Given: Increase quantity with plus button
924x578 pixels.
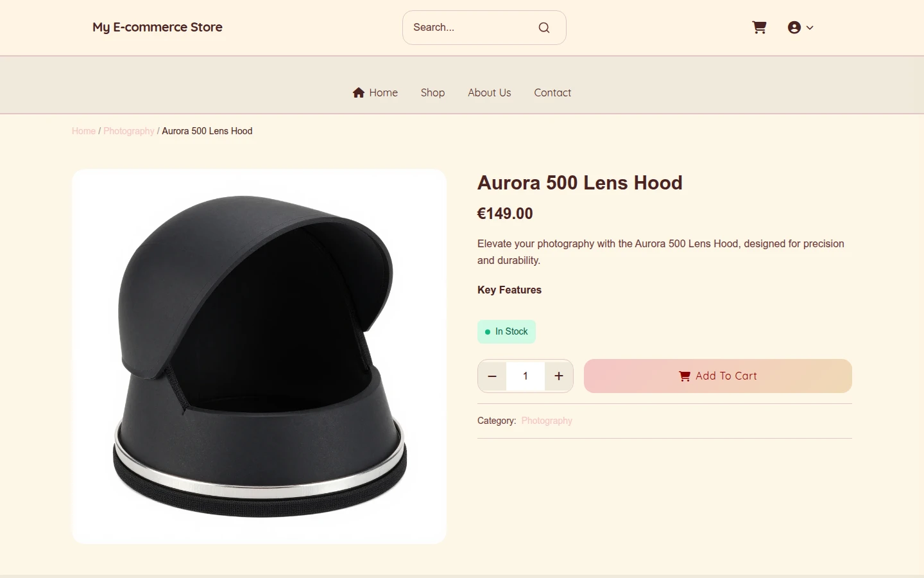Looking at the screenshot, I should point(559,376).
